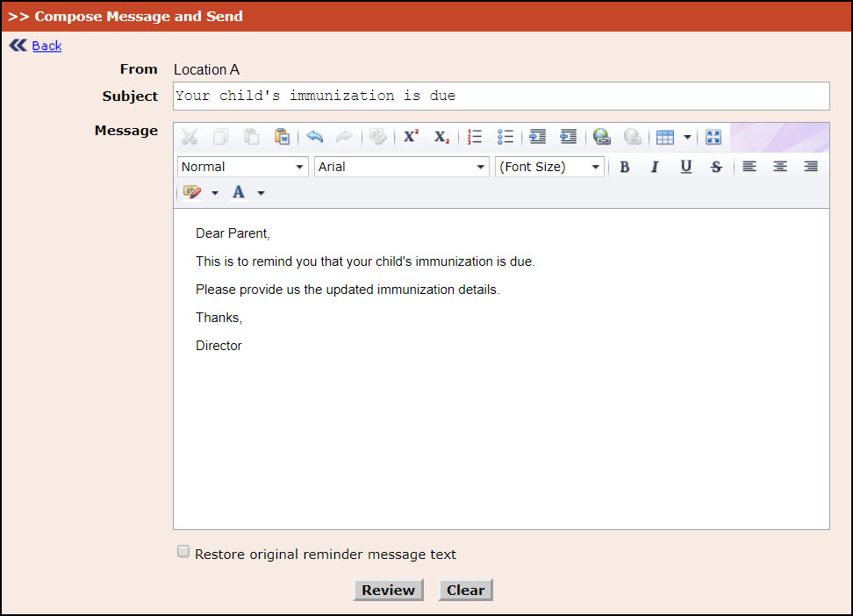The height and width of the screenshot is (616, 853).
Task: Toggle Bold formatting
Action: pos(625,167)
